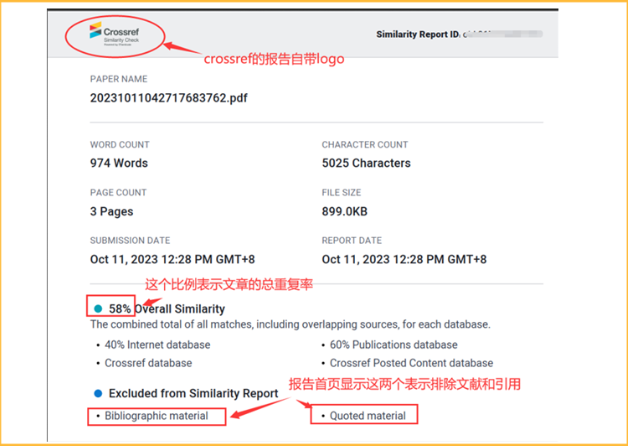
Task: Select file name 2023101104271768­3762.pdf
Action: (x=169, y=98)
